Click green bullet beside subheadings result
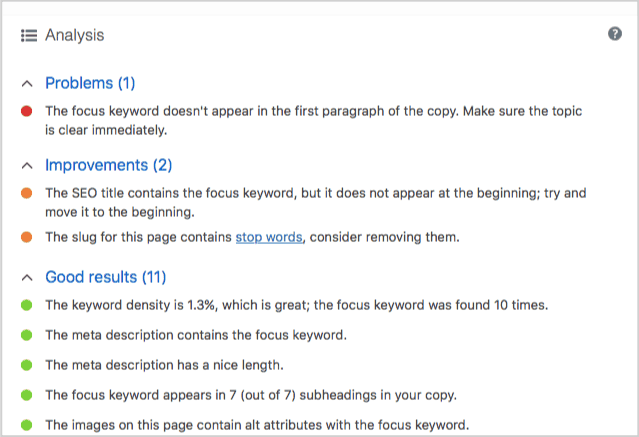This screenshot has height=437, width=639. pyautogui.click(x=26, y=394)
